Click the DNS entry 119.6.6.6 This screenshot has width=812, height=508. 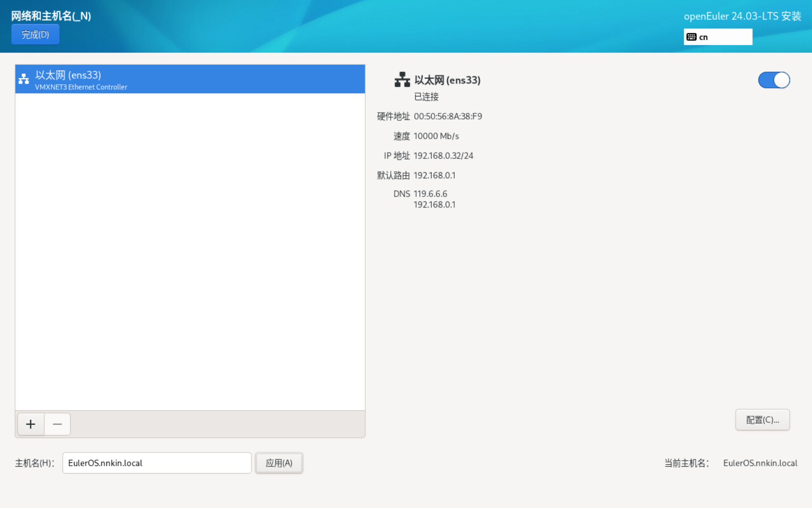point(430,194)
